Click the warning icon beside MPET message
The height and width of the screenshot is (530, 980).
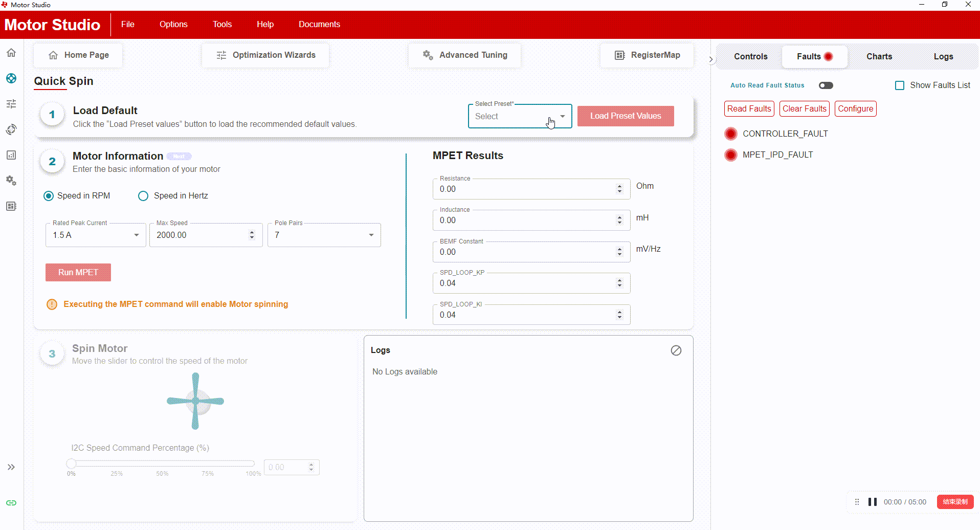click(52, 304)
